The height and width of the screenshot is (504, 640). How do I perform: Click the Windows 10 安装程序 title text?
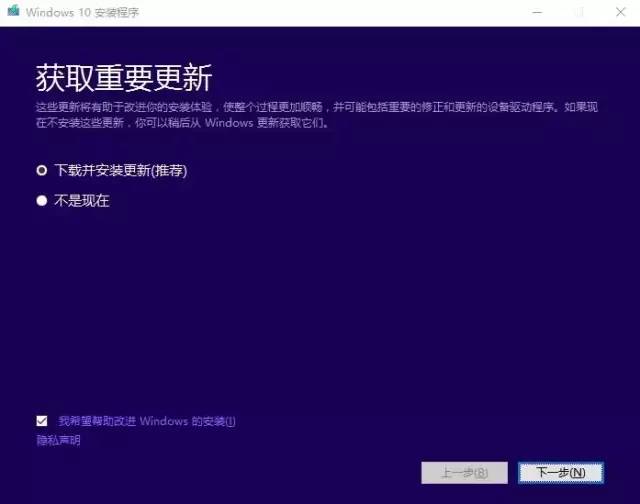point(82,13)
